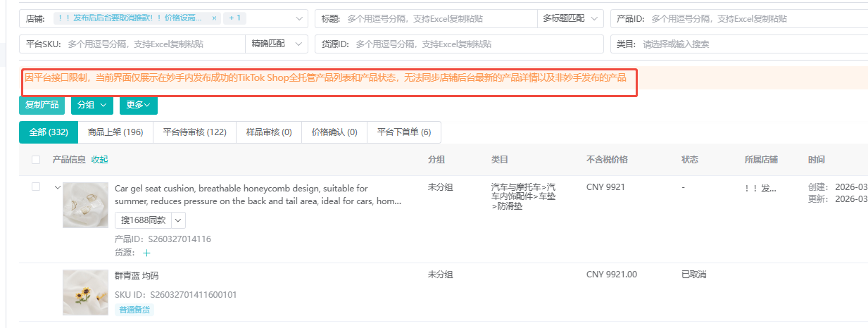The image size is (868, 328).
Task: Click the 群青蓝 均码 variant name
Action: [137, 275]
